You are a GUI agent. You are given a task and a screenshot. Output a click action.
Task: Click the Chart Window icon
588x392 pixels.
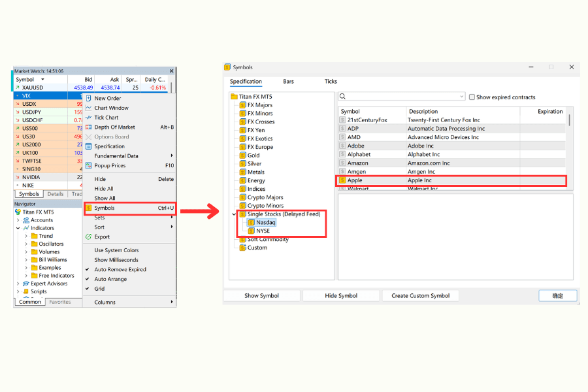pos(88,108)
